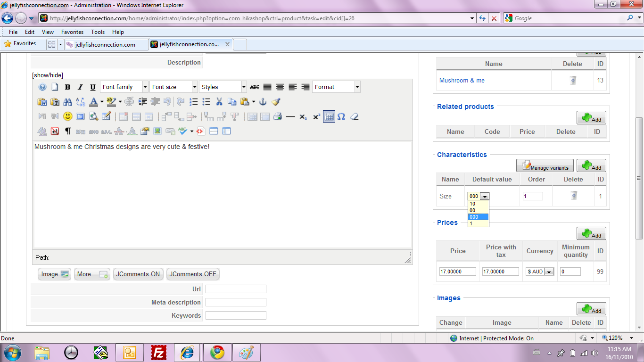Viewport: 644px width, 362px height.
Task: Add a related product via its Add button
Action: click(591, 118)
